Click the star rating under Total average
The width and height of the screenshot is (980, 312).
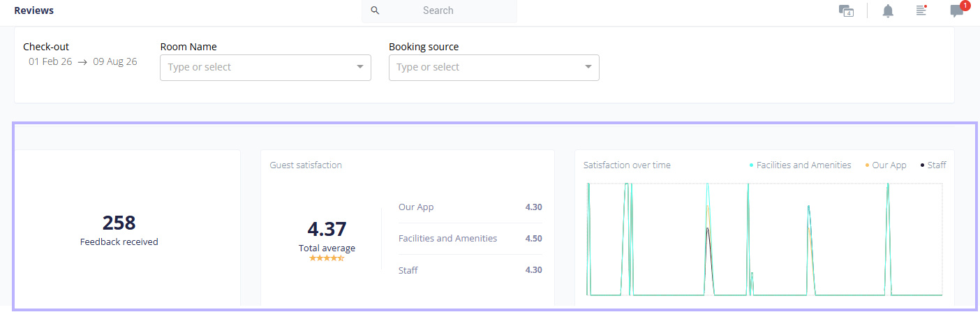coord(327,258)
